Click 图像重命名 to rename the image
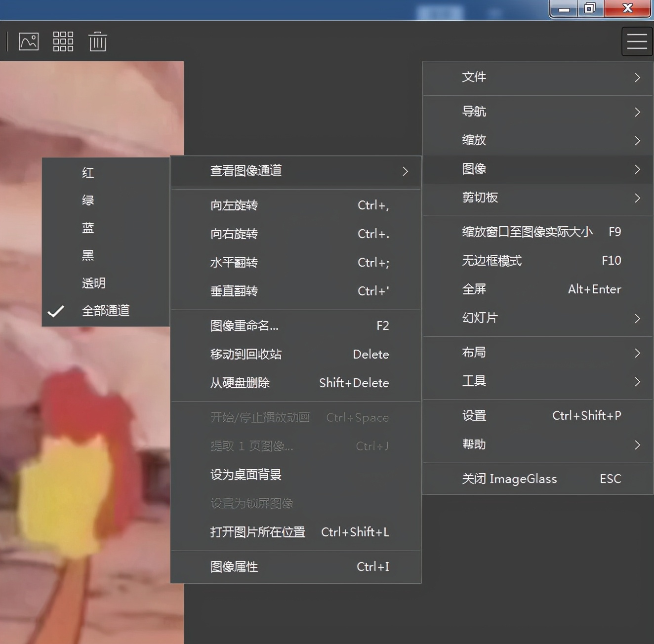 pos(244,325)
